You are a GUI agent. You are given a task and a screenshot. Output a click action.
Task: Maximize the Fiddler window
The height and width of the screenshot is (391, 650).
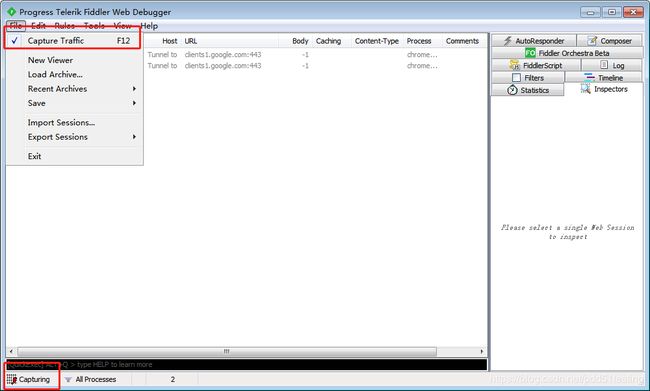[612, 12]
